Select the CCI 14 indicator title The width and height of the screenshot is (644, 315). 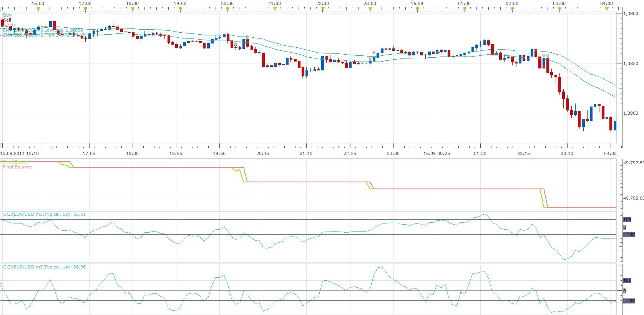coord(44,267)
